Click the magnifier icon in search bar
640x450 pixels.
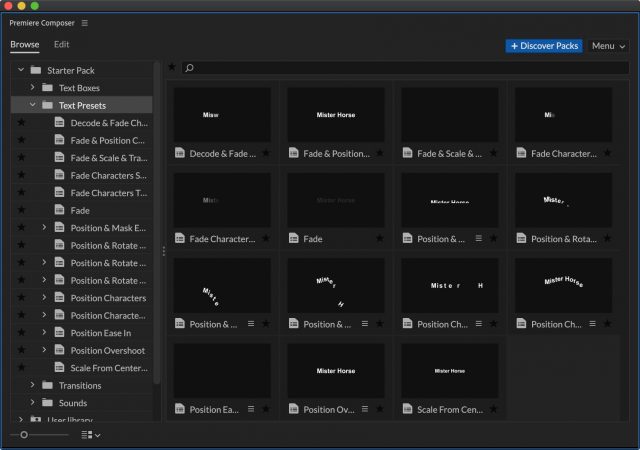pos(190,68)
